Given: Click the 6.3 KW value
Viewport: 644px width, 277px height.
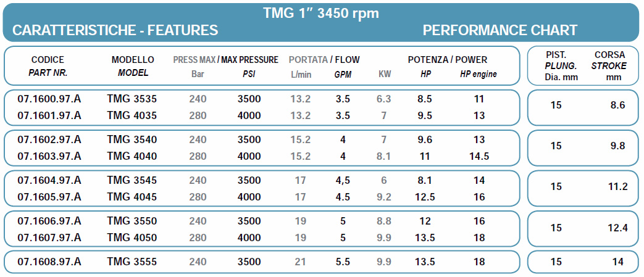Looking at the screenshot, I should [383, 99].
